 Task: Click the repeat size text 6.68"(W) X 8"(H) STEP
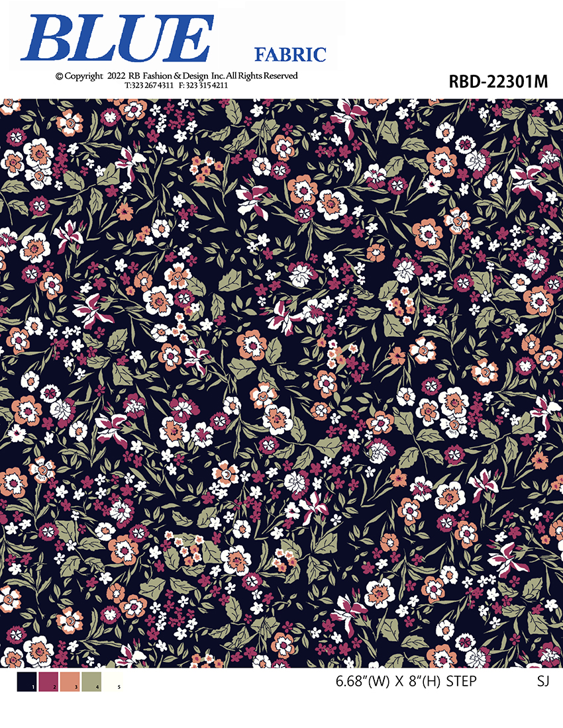pos(406,681)
